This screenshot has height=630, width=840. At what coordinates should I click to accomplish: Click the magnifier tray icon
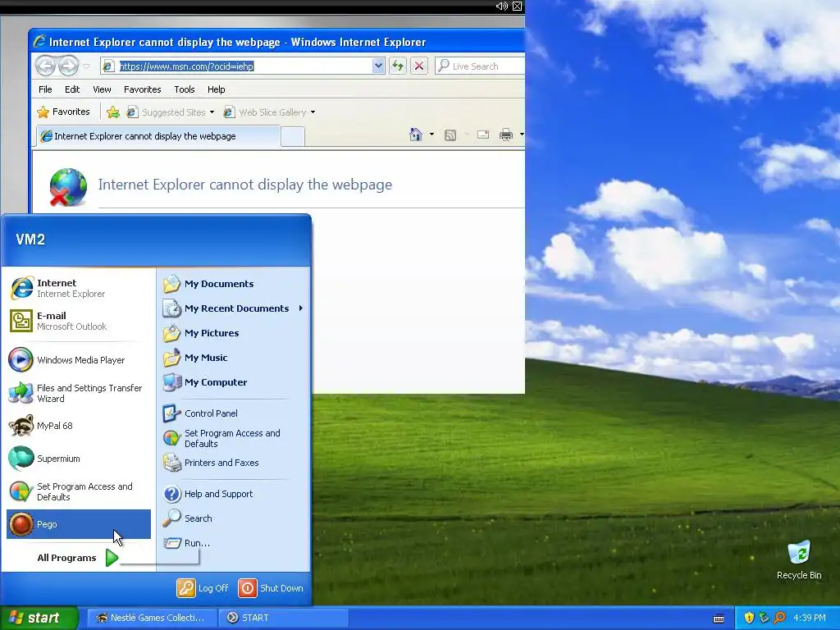click(x=779, y=618)
